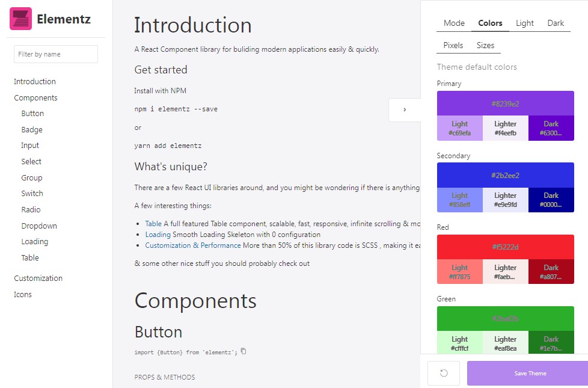Open the Light colors tab

[524, 23]
